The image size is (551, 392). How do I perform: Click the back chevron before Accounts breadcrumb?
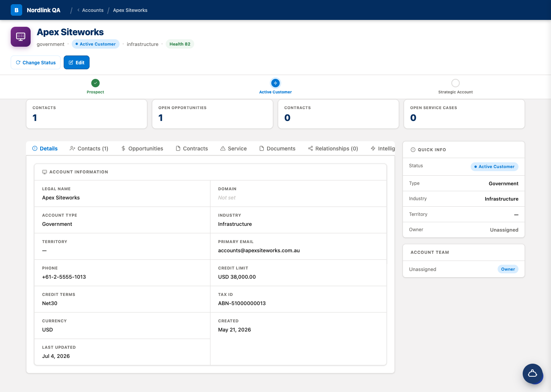tap(78, 10)
